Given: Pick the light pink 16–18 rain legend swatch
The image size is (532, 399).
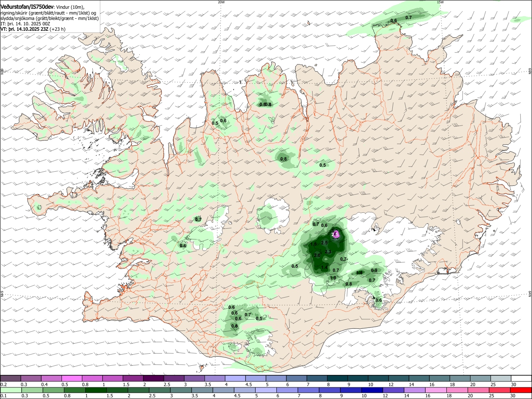Looking at the screenshot, I should click(x=436, y=390).
